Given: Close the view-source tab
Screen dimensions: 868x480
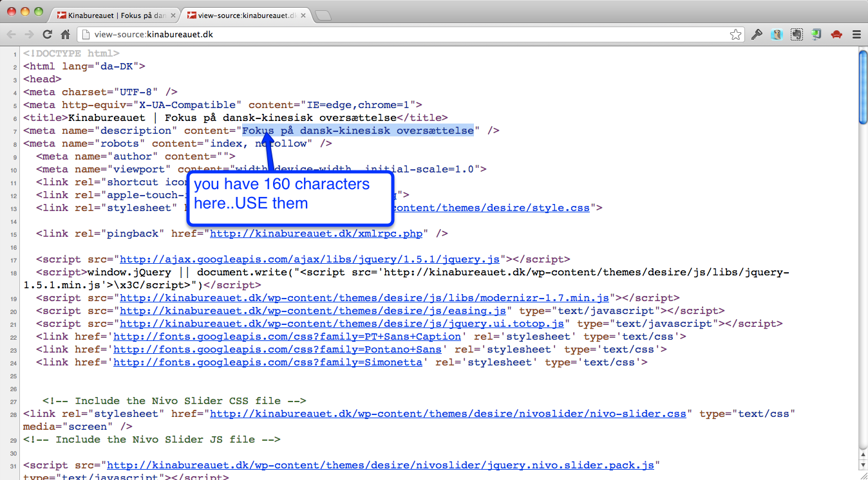Looking at the screenshot, I should pyautogui.click(x=303, y=15).
